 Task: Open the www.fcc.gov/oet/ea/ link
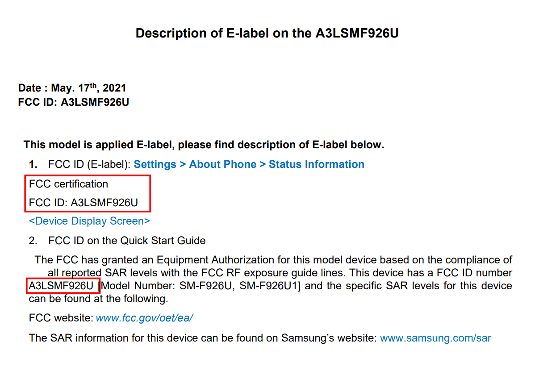[145, 318]
